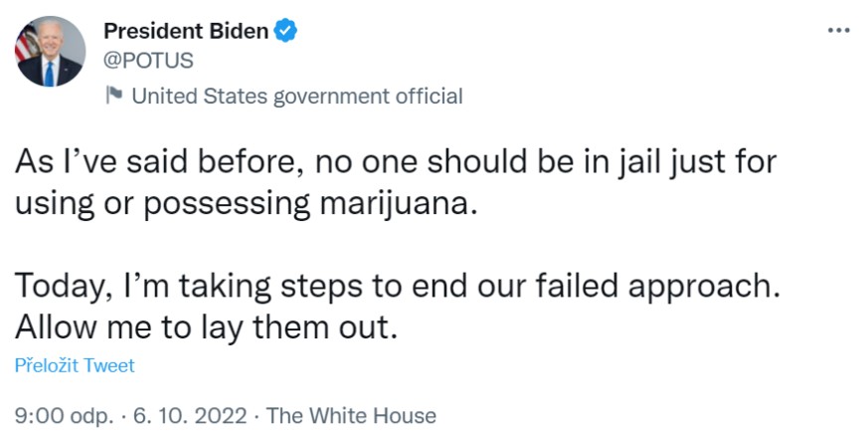Click the line starting "As I've said before"
Screen dimensions: 868x434
point(396,161)
